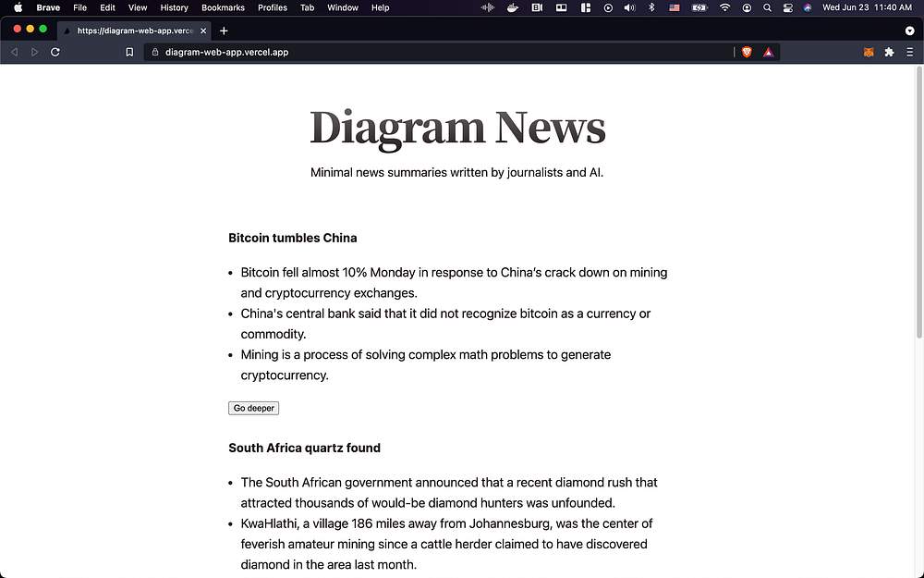Open the Brave Shields lion icon
The width and height of the screenshot is (924, 578).
tap(747, 52)
